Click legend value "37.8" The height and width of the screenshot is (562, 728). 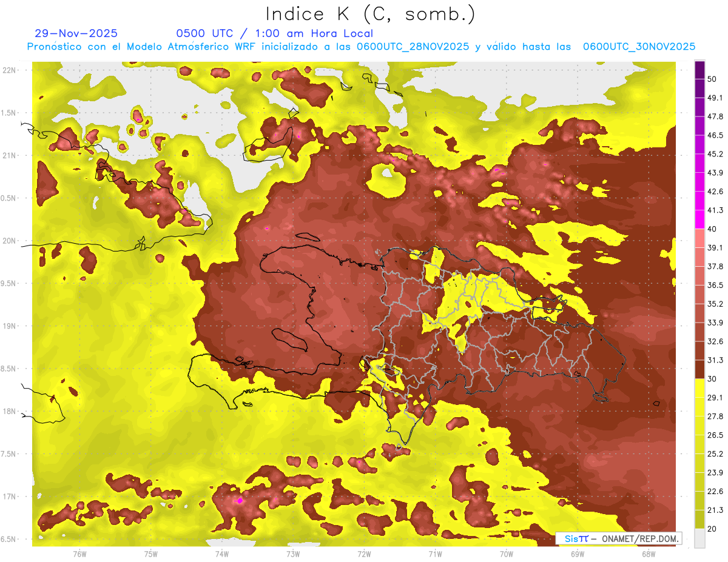click(x=714, y=266)
